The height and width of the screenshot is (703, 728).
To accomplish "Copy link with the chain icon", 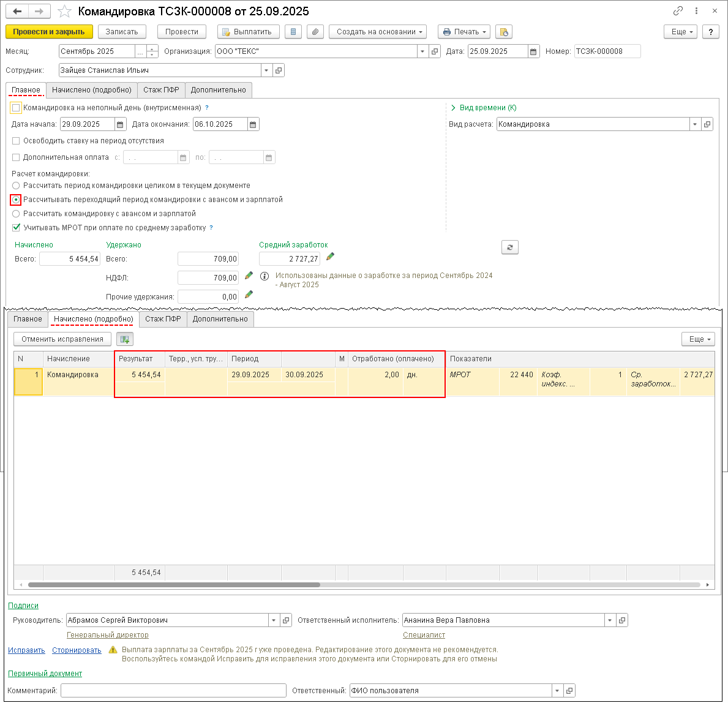I will point(678,10).
